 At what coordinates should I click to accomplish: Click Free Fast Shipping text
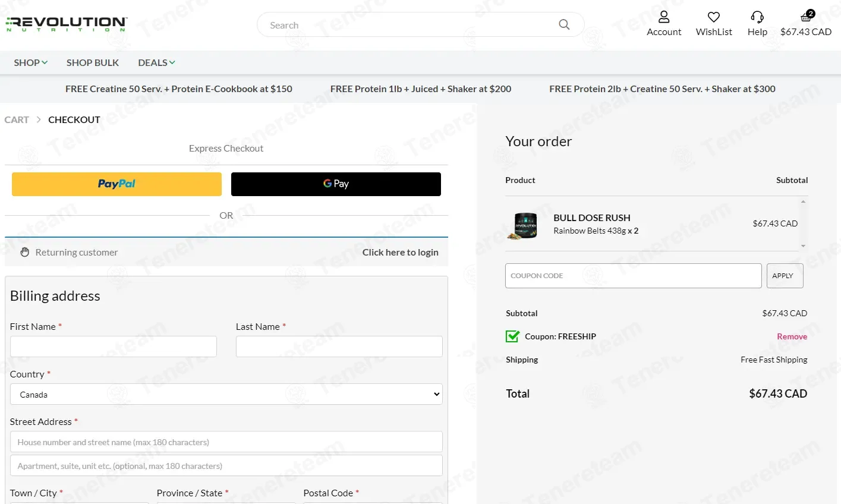774,360
